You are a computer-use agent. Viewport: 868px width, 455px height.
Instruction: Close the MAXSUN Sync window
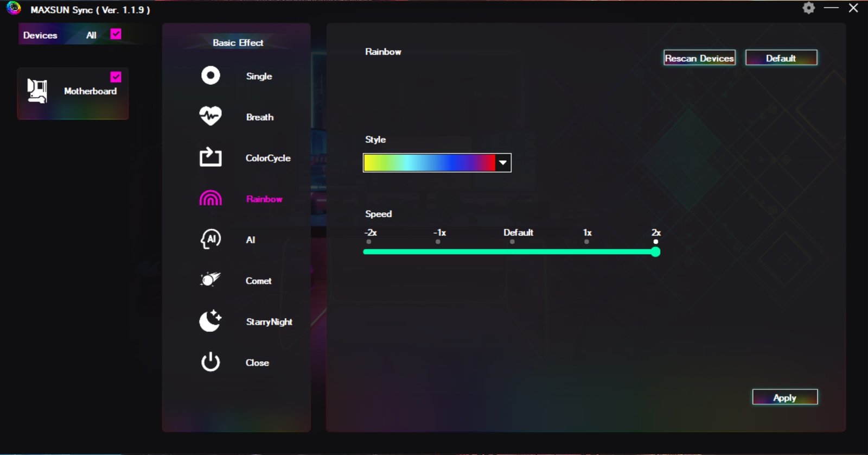point(853,8)
